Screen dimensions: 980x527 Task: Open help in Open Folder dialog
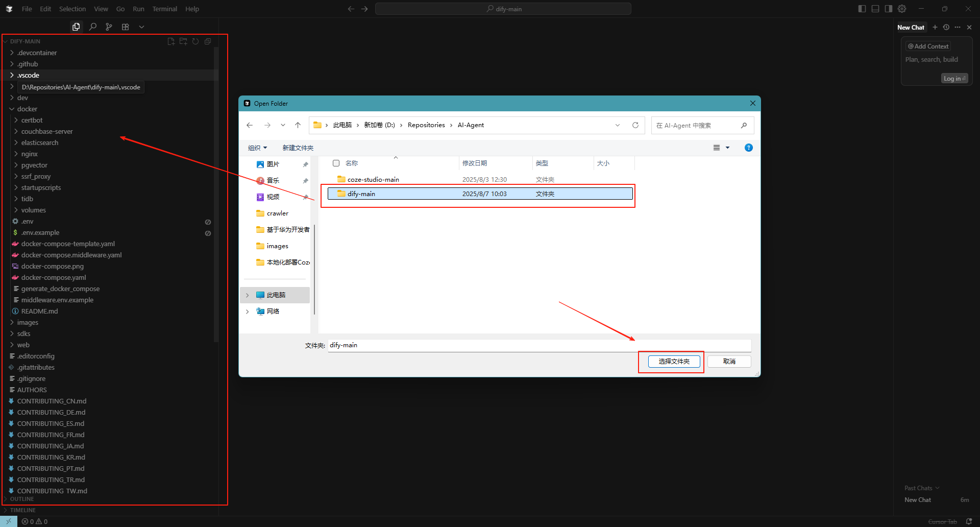[749, 148]
